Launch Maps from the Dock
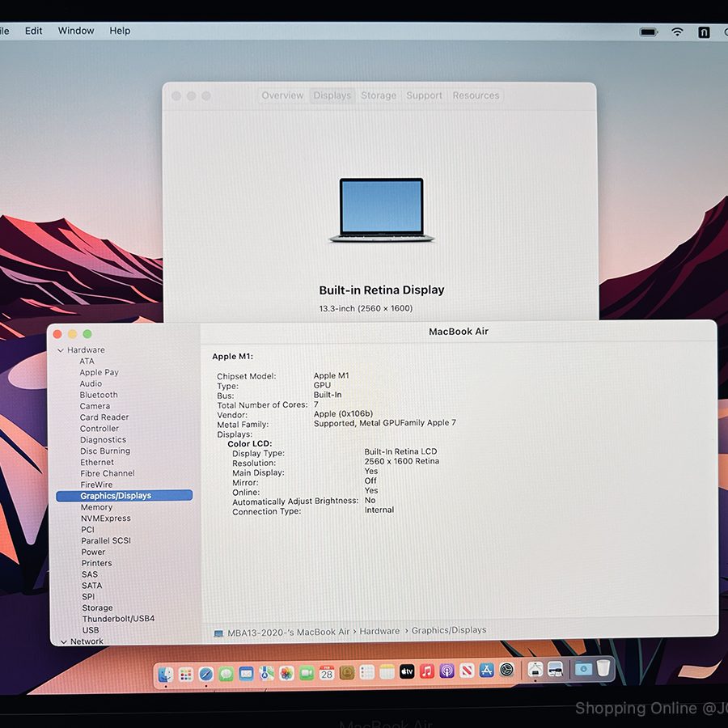Viewport: 728px width, 728px height. click(266, 673)
